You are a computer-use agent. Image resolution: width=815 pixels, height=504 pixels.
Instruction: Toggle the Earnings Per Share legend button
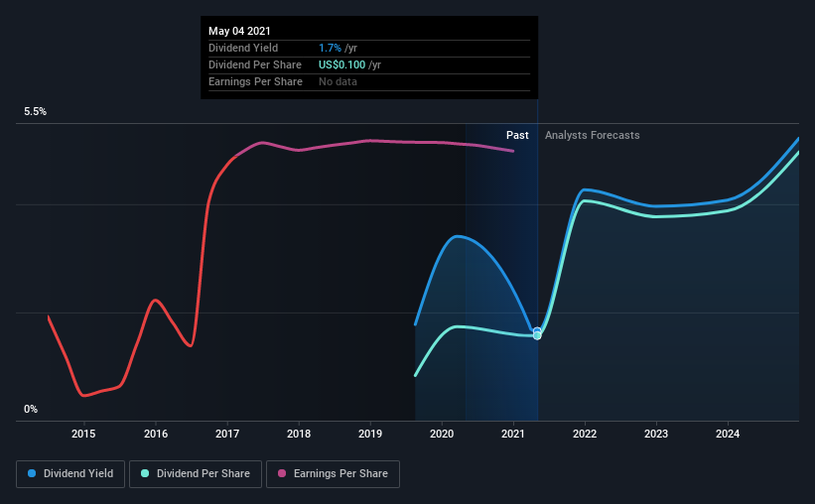pos(333,474)
